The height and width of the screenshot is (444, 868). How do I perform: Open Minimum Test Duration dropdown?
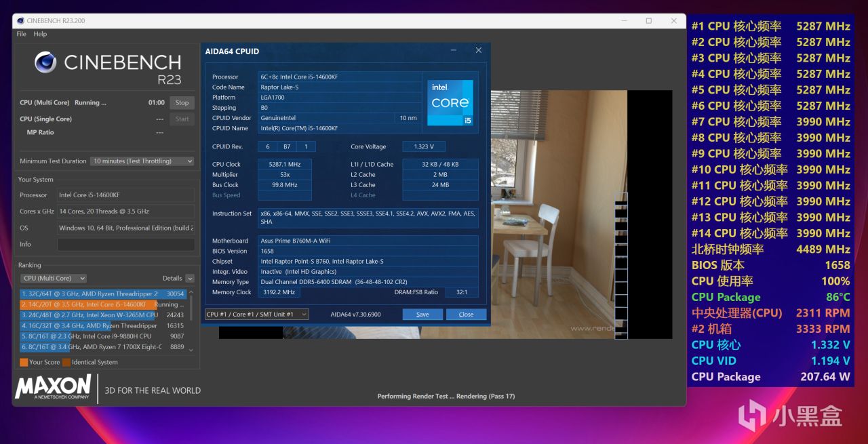coord(142,161)
